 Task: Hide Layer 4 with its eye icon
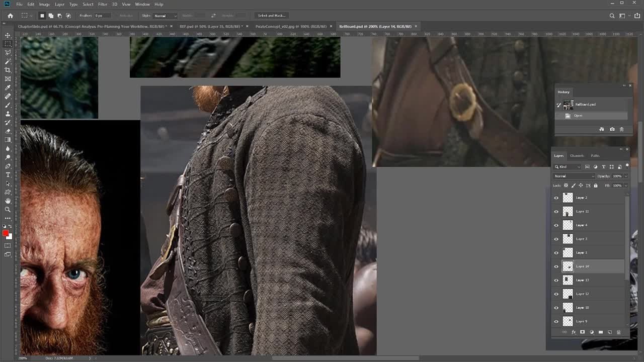click(556, 225)
